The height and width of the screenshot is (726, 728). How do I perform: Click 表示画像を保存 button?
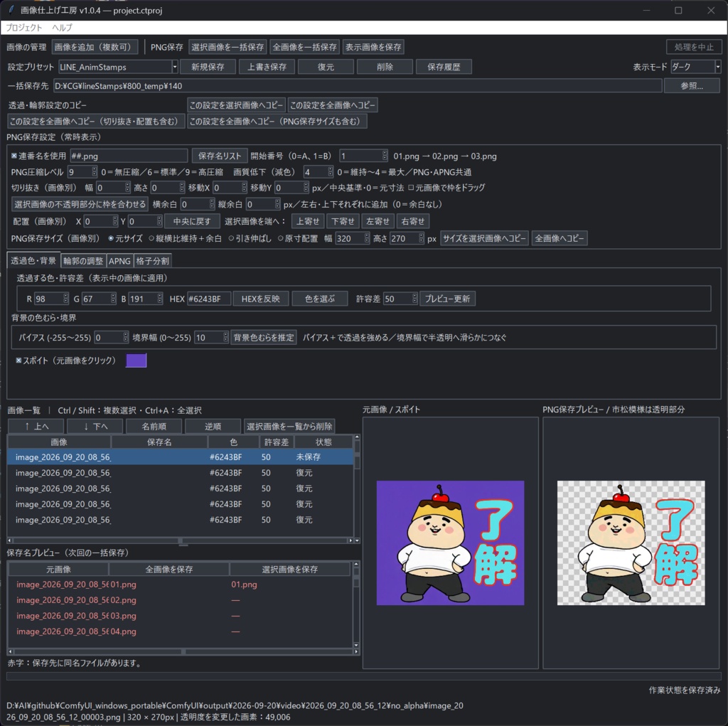(x=373, y=47)
